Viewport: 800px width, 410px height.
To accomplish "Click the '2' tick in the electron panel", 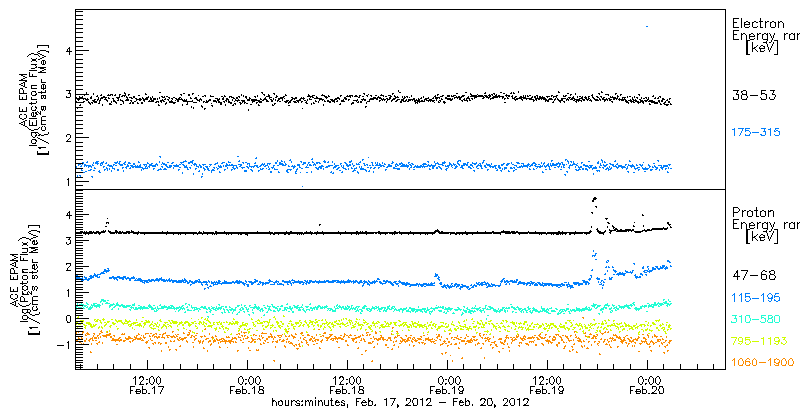I will 66,137.
